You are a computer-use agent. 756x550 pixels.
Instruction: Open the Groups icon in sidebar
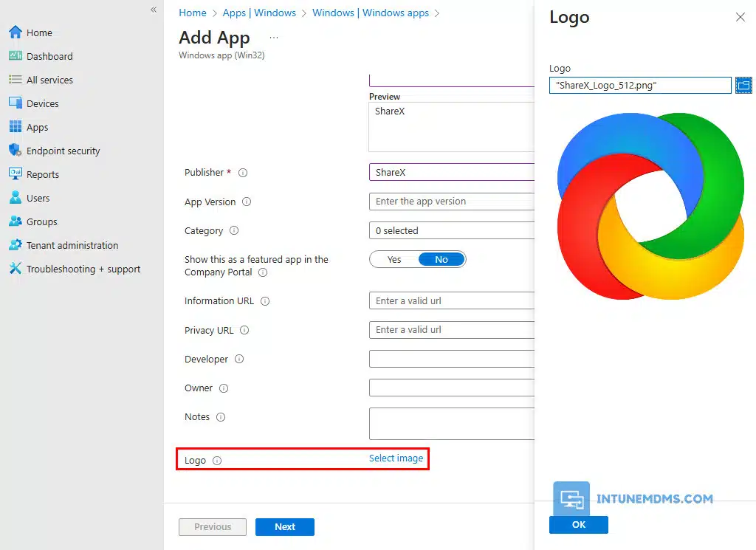click(15, 221)
